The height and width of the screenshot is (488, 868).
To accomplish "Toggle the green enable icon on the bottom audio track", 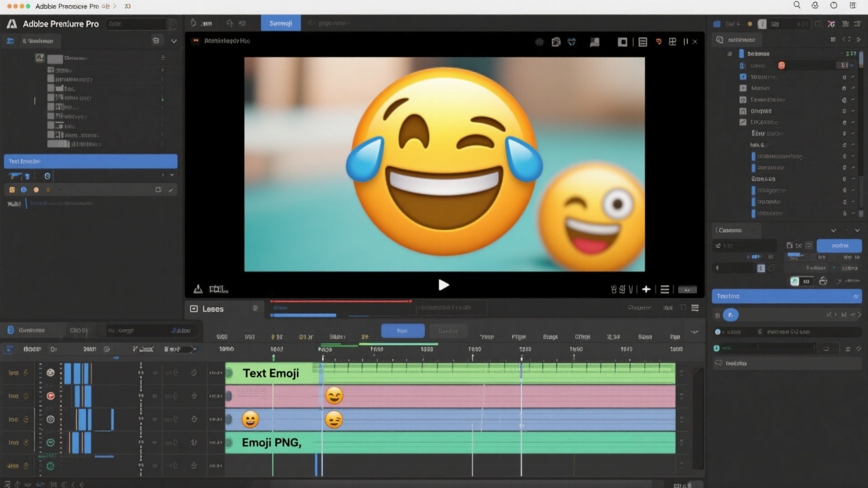I will 50,466.
